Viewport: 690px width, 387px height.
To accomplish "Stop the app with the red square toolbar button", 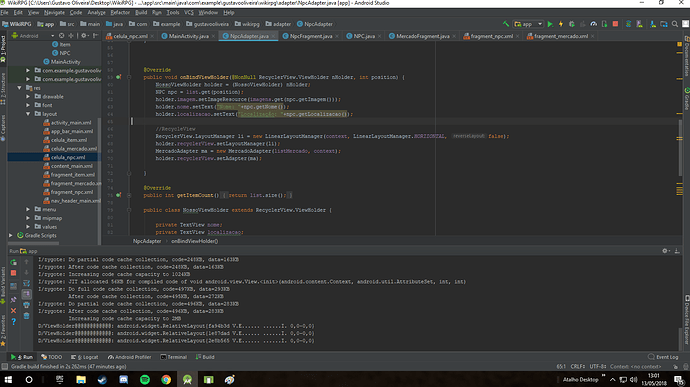I will tap(615, 24).
